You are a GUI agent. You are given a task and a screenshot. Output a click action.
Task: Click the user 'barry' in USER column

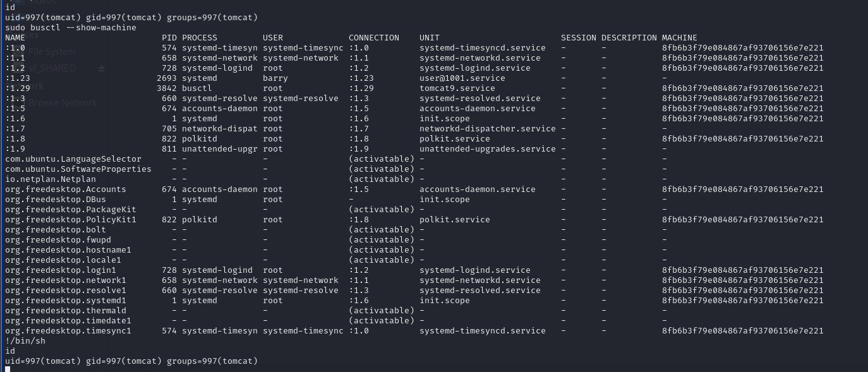pos(275,78)
